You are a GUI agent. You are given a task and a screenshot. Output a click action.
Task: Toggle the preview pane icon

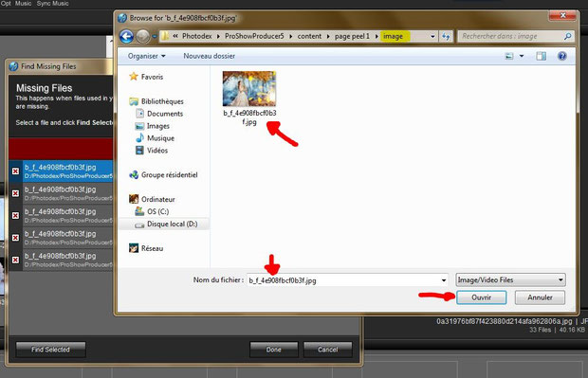click(x=542, y=56)
